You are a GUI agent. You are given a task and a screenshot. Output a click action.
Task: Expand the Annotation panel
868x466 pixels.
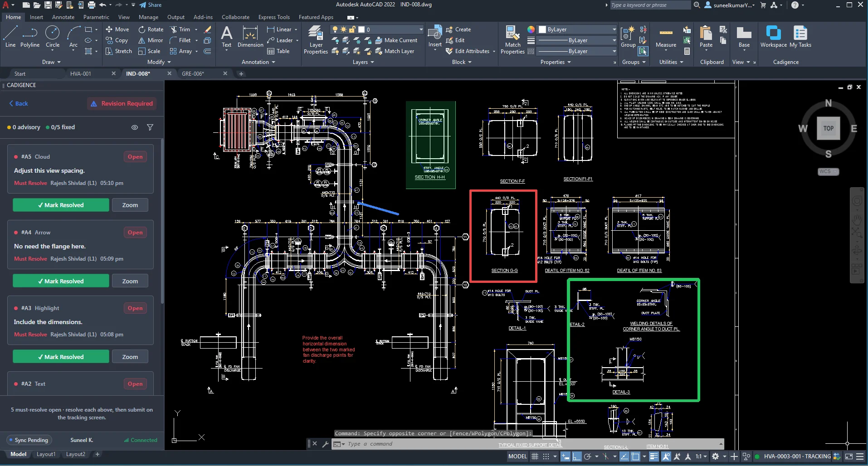(258, 62)
